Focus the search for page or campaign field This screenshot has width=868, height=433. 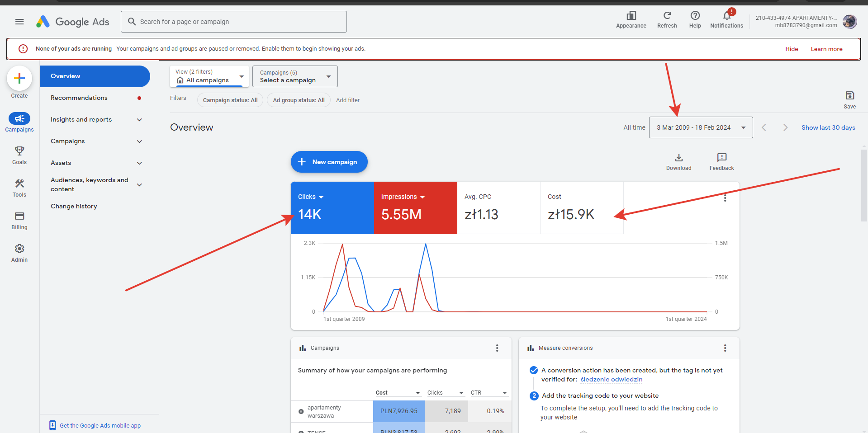(234, 22)
